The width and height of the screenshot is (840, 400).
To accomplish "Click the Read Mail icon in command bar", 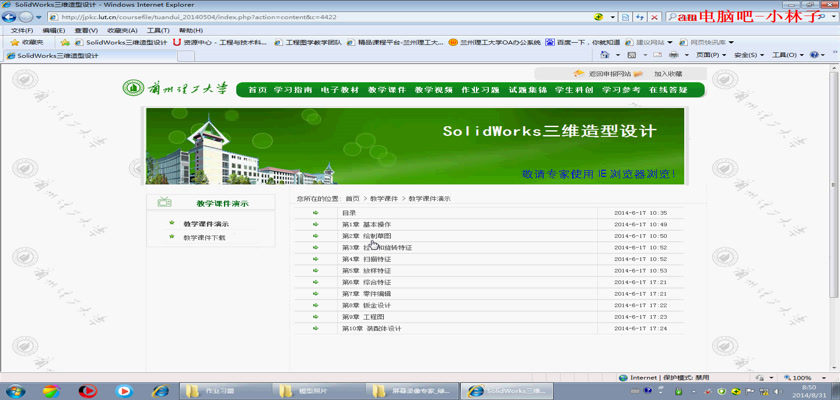I will [x=657, y=55].
